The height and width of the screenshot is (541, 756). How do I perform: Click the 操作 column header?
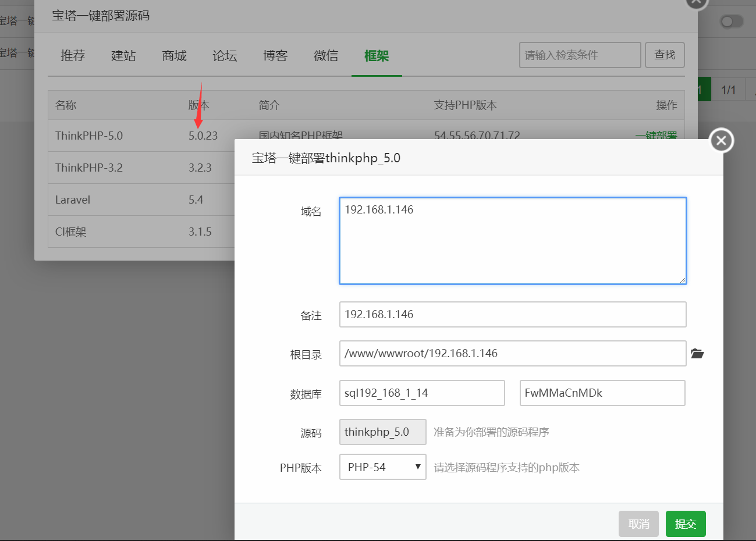click(x=666, y=105)
